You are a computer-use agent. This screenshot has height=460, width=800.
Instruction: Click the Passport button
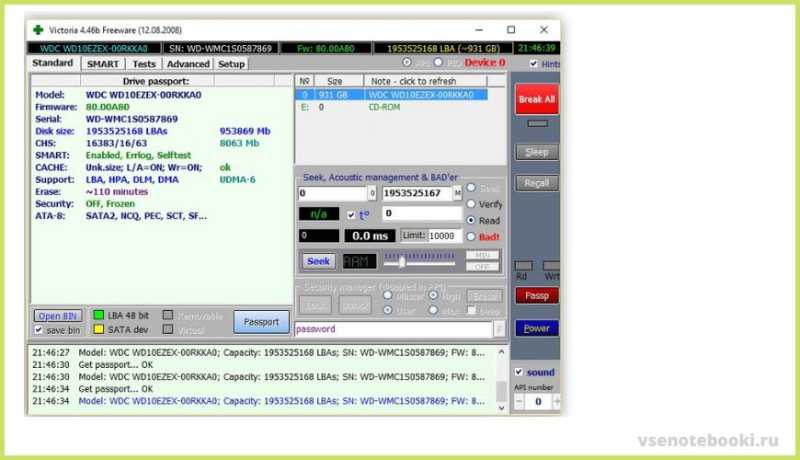point(261,322)
